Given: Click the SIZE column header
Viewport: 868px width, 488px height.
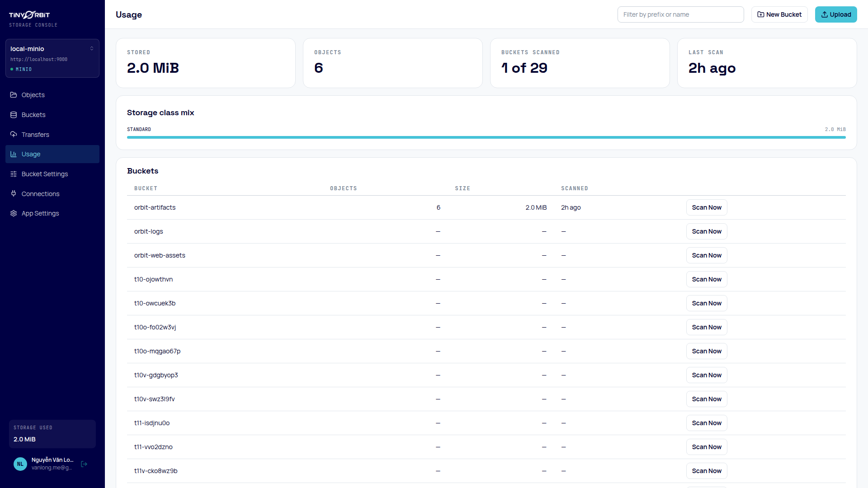Looking at the screenshot, I should [x=462, y=188].
